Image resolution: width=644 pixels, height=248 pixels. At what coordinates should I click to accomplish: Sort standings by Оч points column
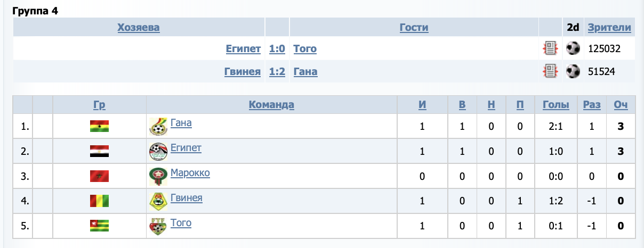(621, 105)
